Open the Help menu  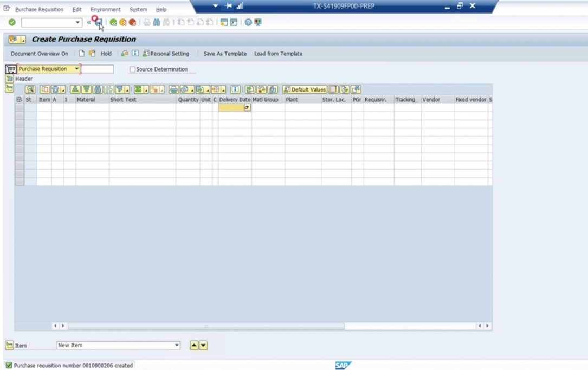point(161,9)
